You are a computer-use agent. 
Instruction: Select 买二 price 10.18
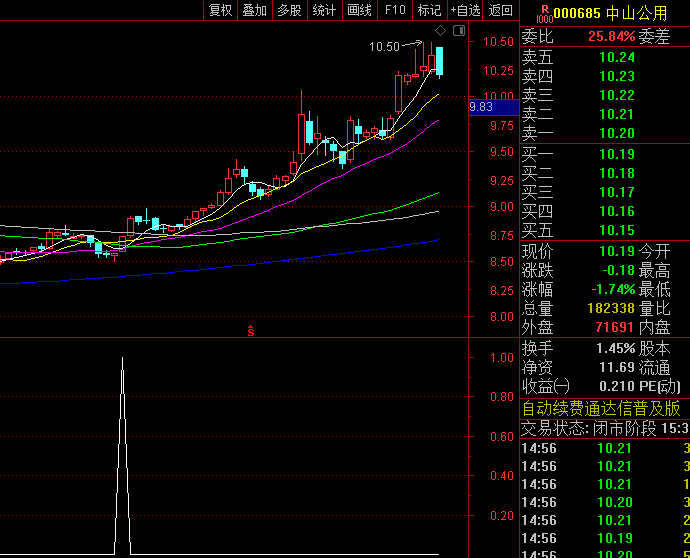coord(617,173)
